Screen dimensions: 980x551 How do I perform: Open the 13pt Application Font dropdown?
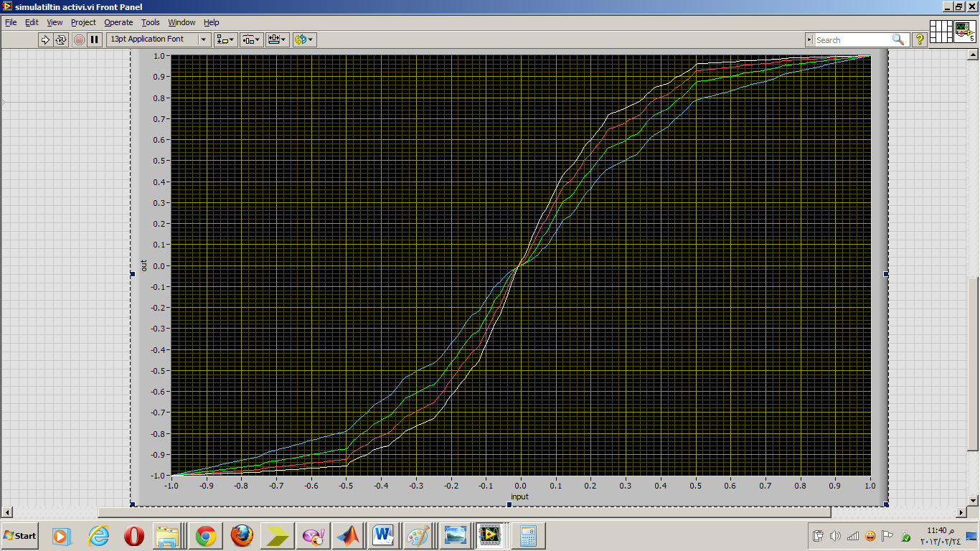point(159,39)
